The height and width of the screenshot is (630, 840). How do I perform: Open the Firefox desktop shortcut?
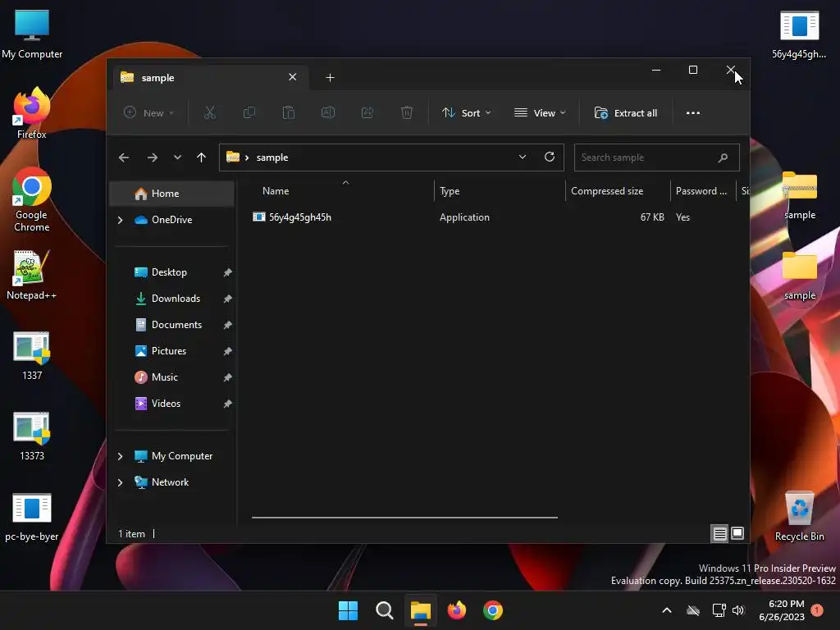32,113
